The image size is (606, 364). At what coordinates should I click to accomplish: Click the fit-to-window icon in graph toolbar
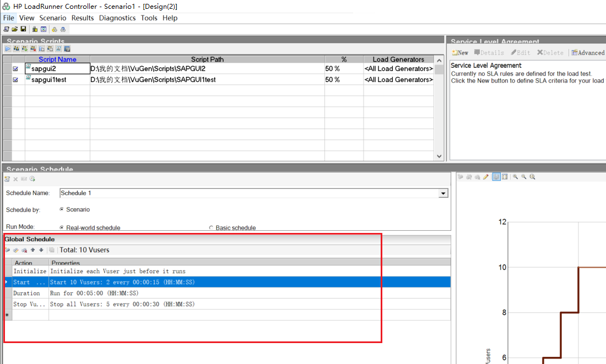pyautogui.click(x=505, y=177)
